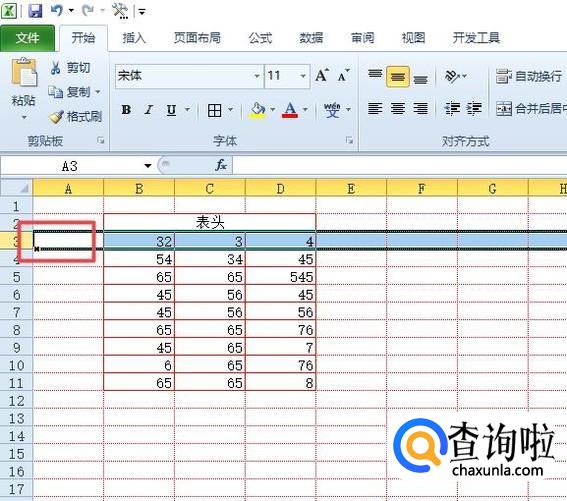The width and height of the screenshot is (567, 501).
Task: Click the Borders grid icon
Action: click(x=214, y=110)
